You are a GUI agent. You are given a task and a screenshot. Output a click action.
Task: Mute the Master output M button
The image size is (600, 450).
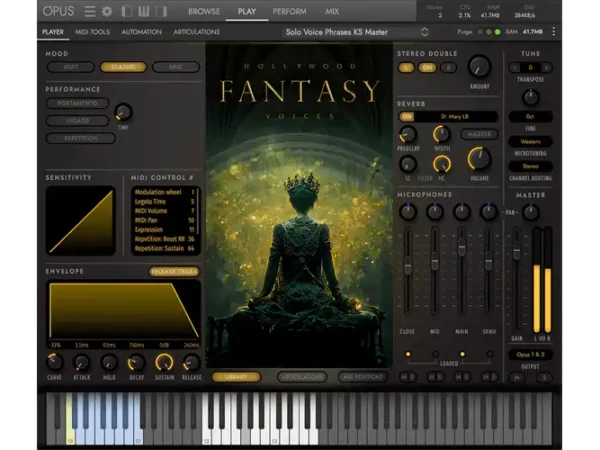pyautogui.click(x=517, y=378)
